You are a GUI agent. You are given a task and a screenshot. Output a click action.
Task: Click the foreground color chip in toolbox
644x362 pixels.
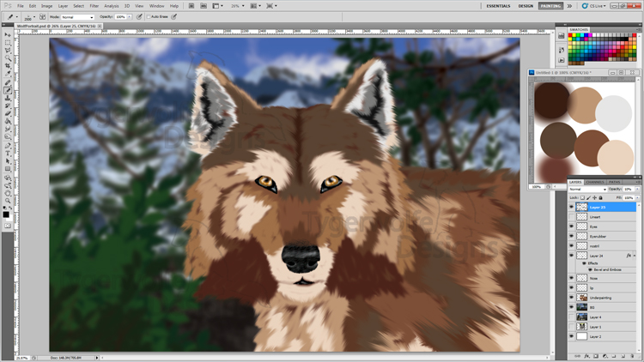(x=6, y=207)
